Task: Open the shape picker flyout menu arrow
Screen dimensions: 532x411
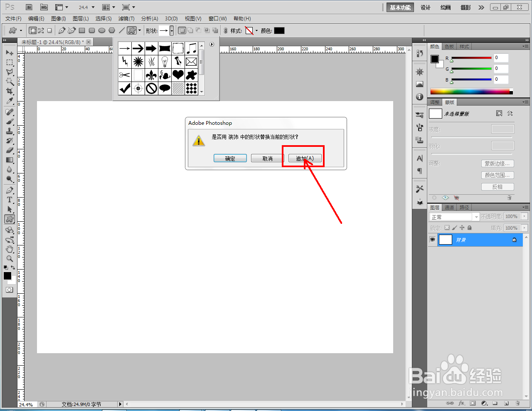Action: [212, 45]
